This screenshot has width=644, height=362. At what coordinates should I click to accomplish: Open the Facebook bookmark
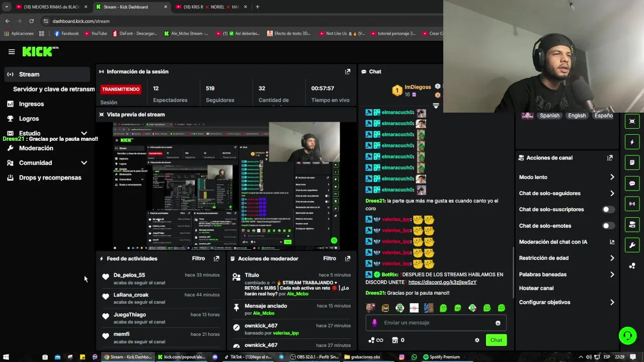[x=66, y=34]
